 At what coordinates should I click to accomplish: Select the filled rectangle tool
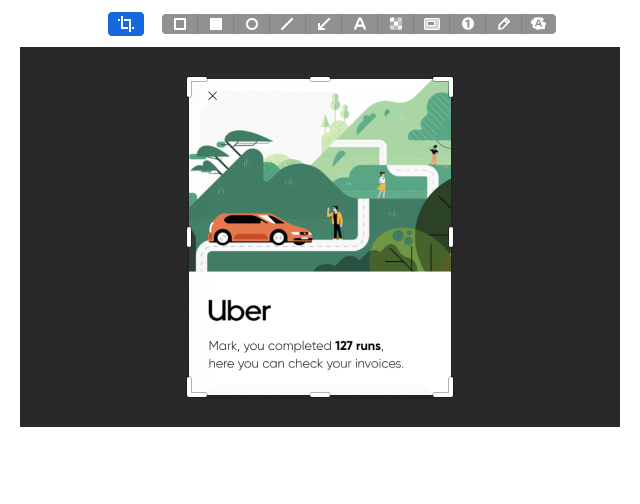(x=216, y=24)
